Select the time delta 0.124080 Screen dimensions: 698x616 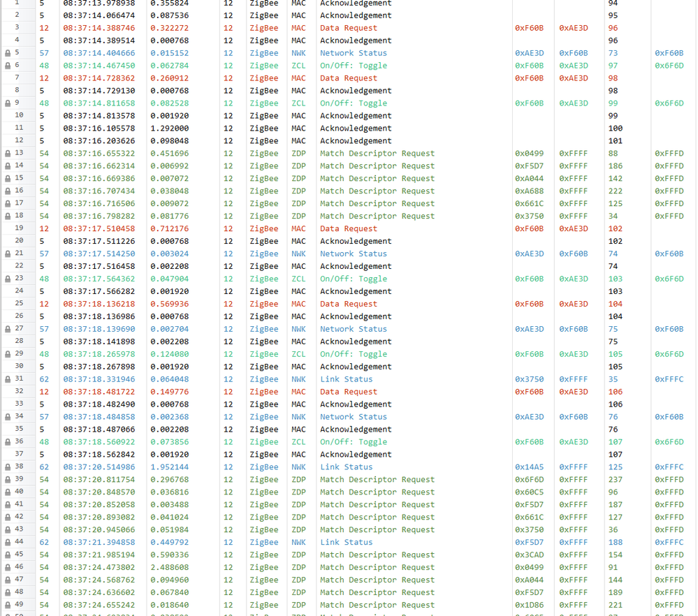pos(170,354)
